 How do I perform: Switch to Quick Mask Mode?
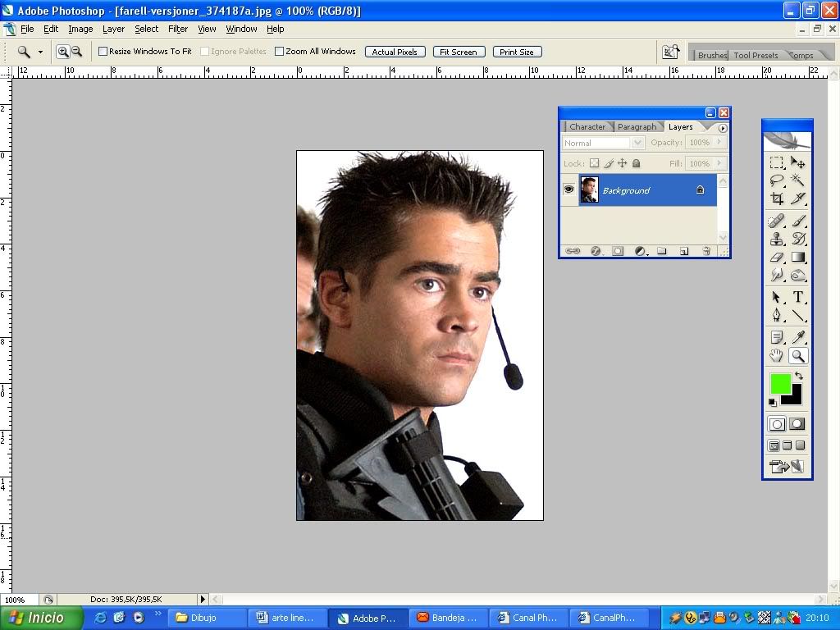pyautogui.click(x=797, y=424)
